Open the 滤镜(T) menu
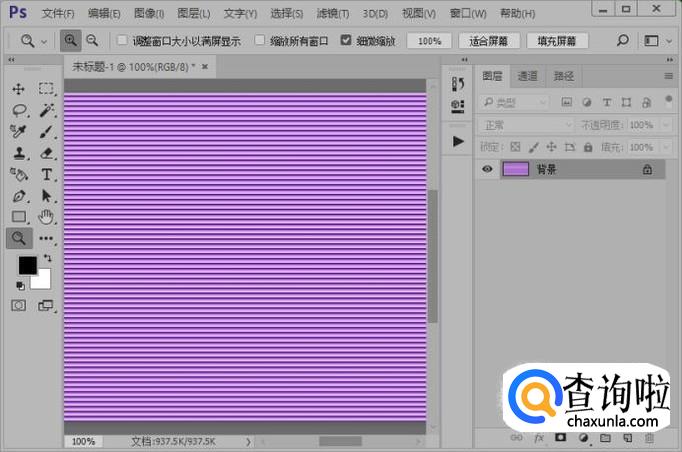Screen dimensions: 682x452 pyautogui.click(x=333, y=14)
